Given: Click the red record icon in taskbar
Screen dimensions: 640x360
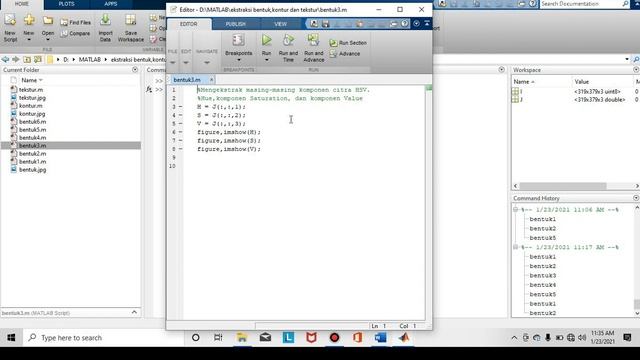Looking at the screenshot, I should coord(334,338).
